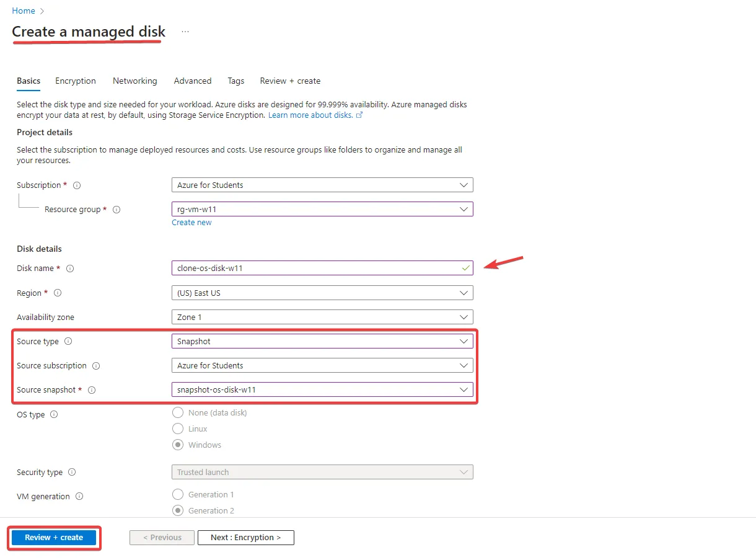Select Linux OS type radio button

pos(178,429)
